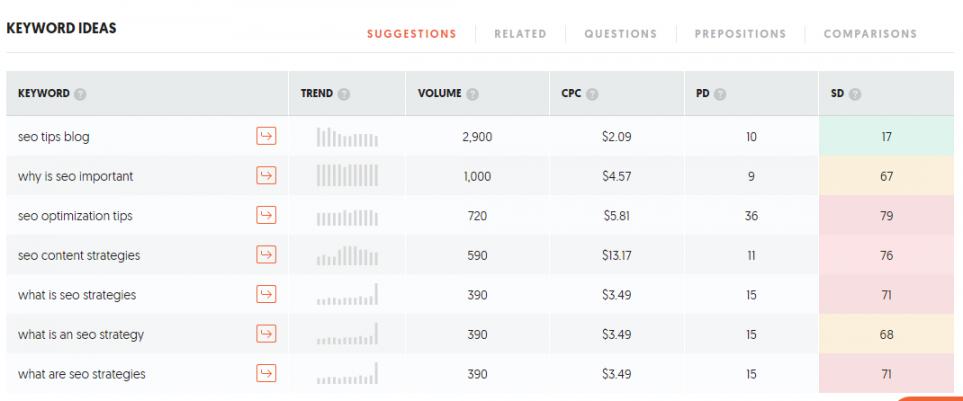The image size is (963, 401).
Task: Switch to the Prepositions tab
Action: click(739, 34)
